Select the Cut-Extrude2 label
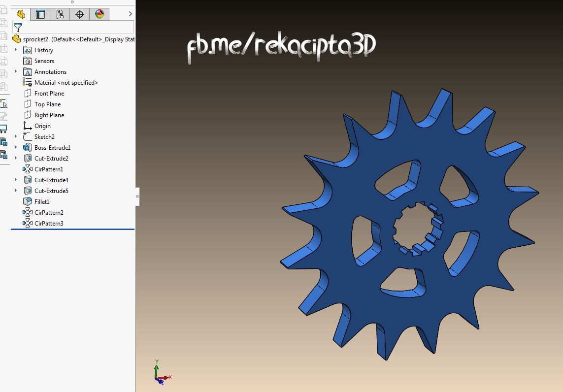Screen dimensions: 563x392 click(x=51, y=158)
